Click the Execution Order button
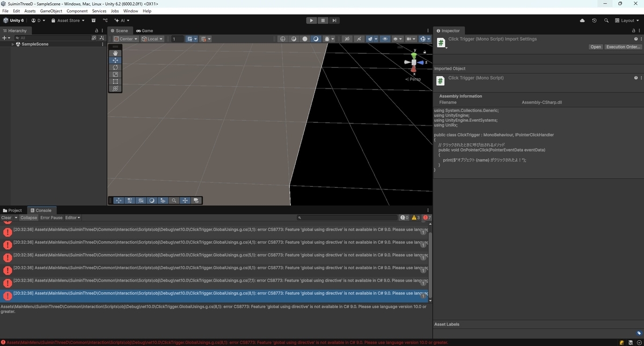The width and height of the screenshot is (644, 346). 623,47
